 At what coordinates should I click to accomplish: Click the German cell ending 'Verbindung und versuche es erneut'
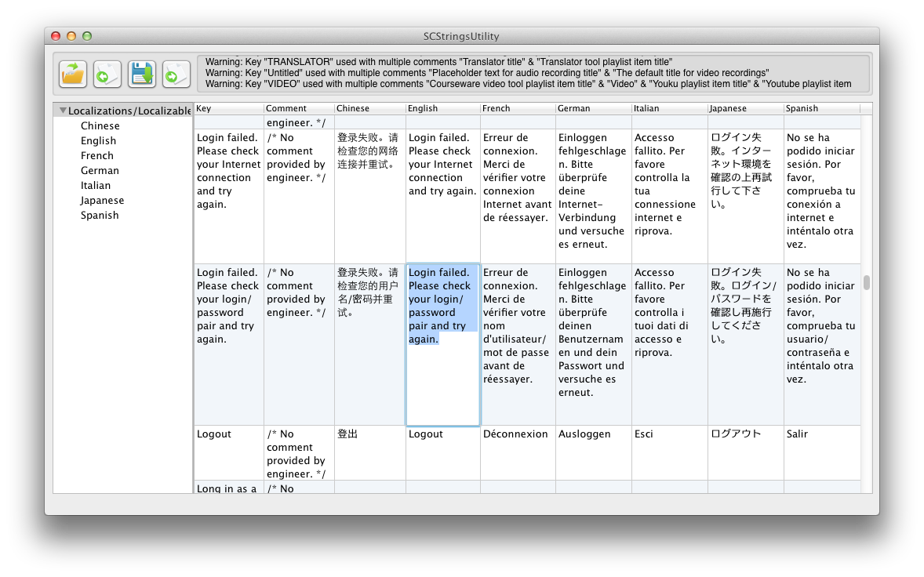coord(594,196)
